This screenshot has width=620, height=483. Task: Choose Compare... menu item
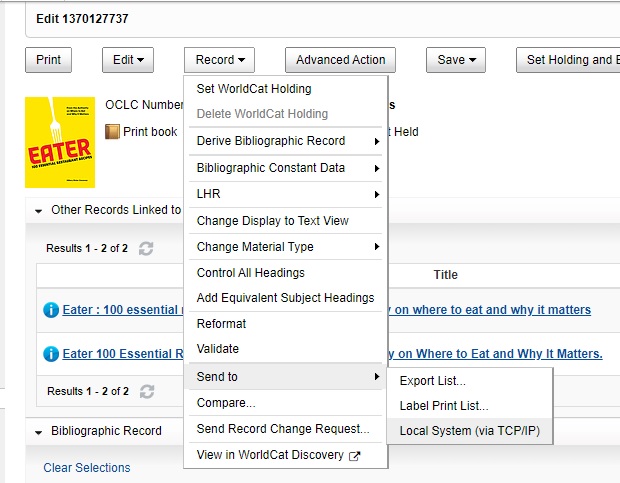tap(285, 403)
